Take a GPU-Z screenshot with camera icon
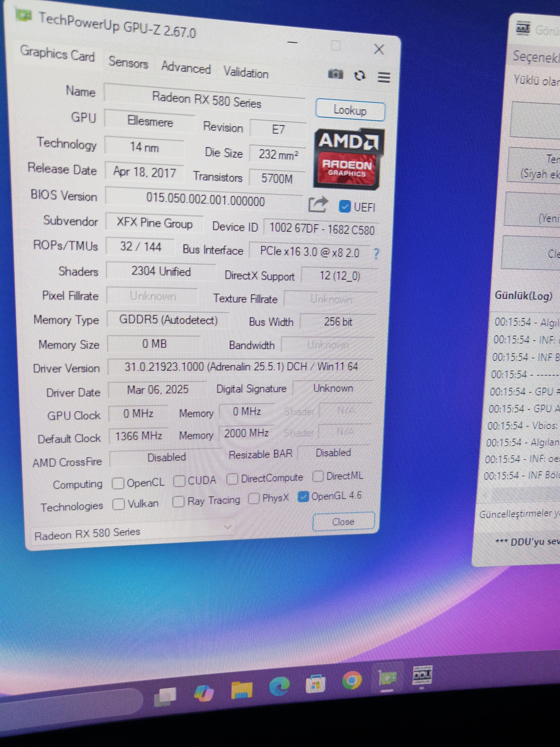The width and height of the screenshot is (560, 747). [336, 74]
